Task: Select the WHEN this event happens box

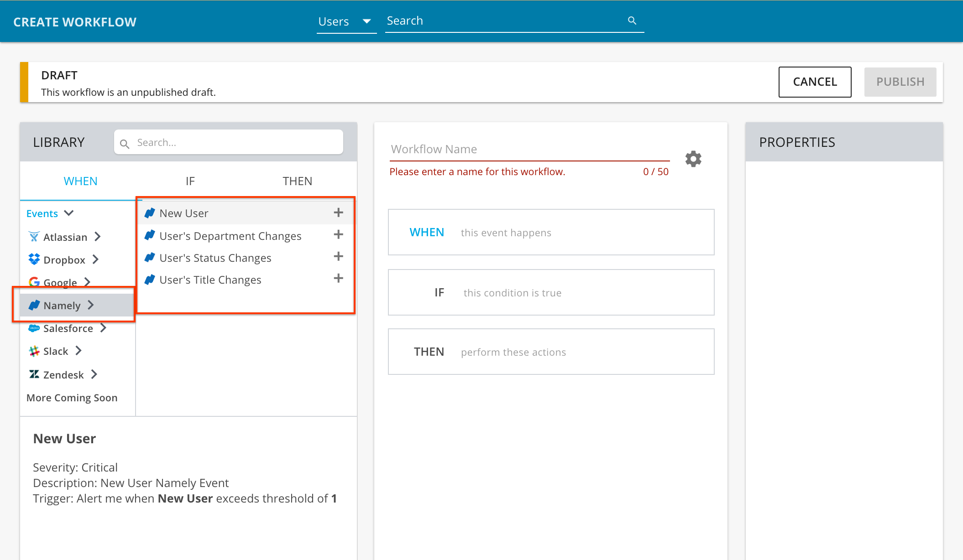Action: (551, 232)
